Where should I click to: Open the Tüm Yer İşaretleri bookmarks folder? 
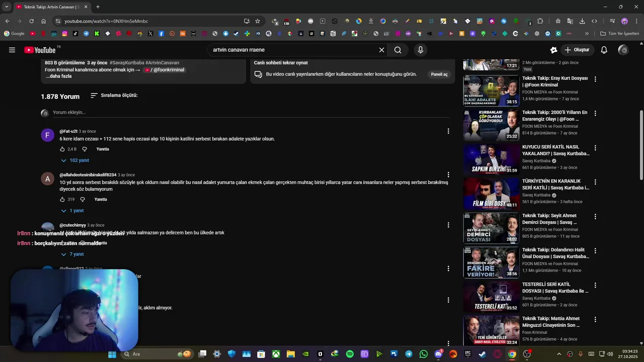[x=620, y=34]
